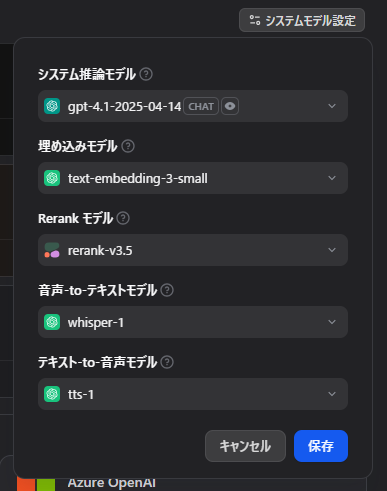The image size is (387, 491).
Task: Click the キャンセル cancel button
Action: coord(245,446)
